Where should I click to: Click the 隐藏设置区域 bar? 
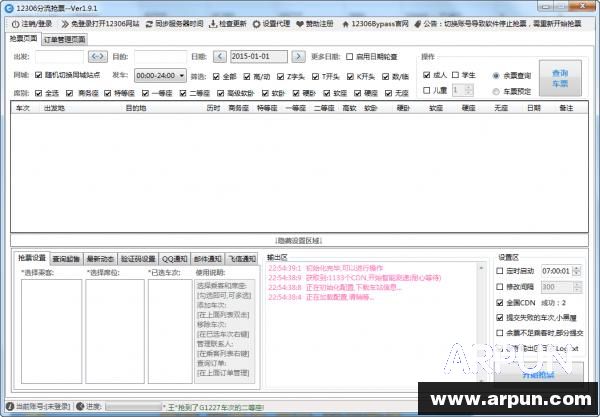coord(299,240)
